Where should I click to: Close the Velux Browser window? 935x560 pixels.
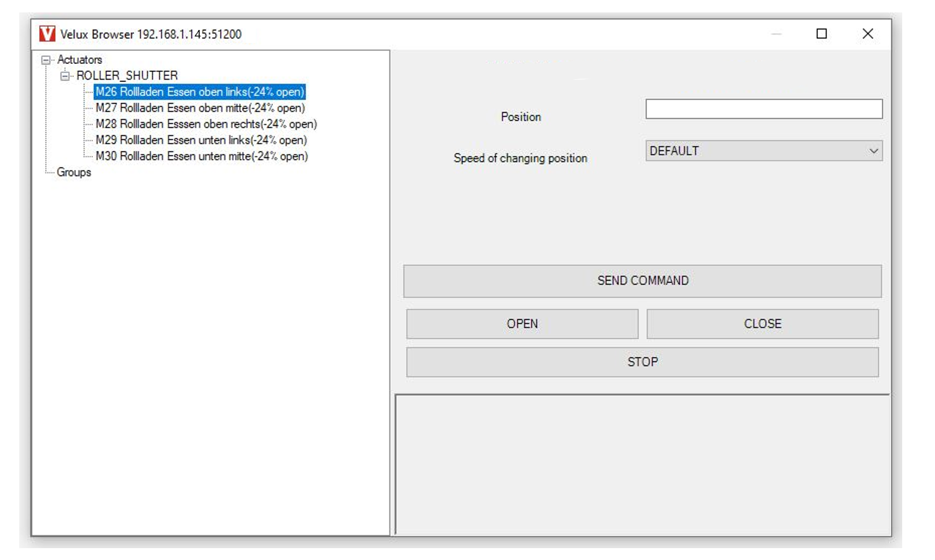click(867, 34)
